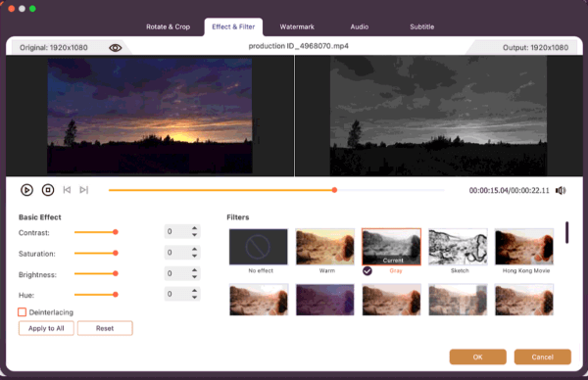This screenshot has width=588, height=380.
Task: Decrease Hue value with down arrow
Action: point(194,297)
